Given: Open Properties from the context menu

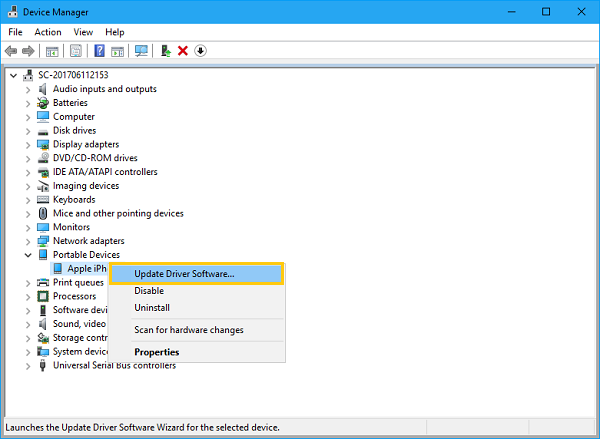Looking at the screenshot, I should click(157, 352).
